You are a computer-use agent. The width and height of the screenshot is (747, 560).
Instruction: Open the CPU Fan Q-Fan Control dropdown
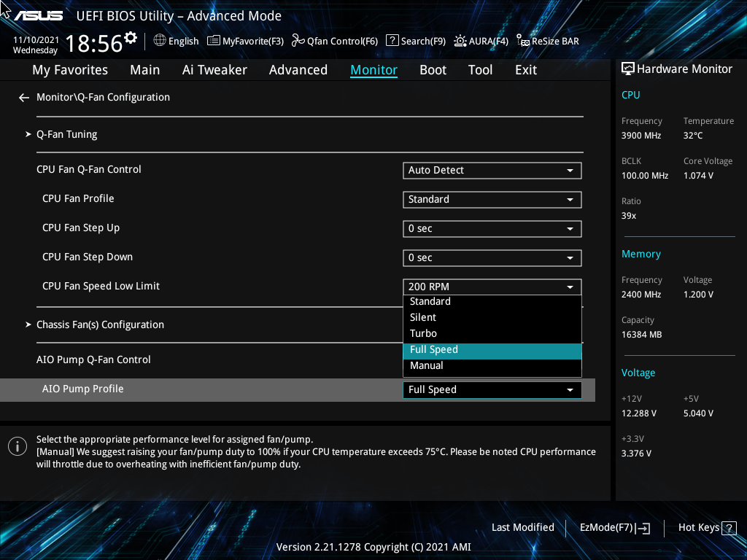(x=492, y=171)
